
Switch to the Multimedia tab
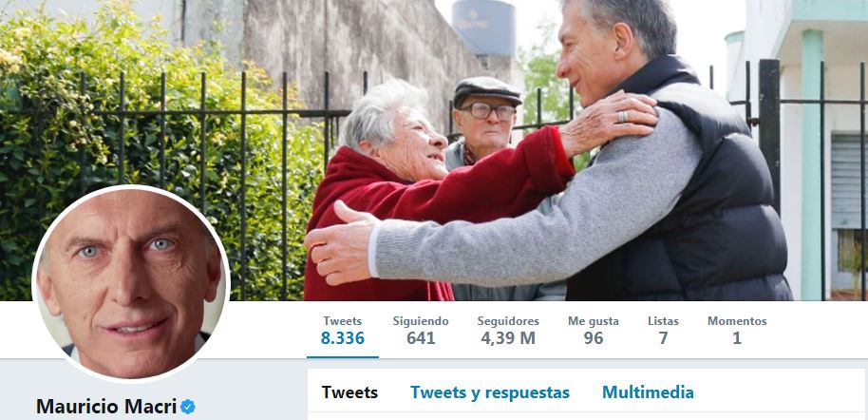point(648,392)
